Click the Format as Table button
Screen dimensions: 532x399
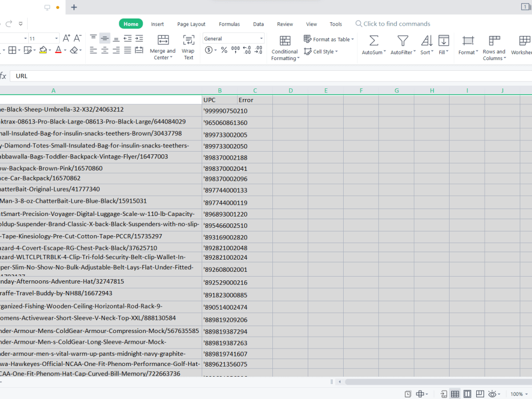click(x=329, y=39)
